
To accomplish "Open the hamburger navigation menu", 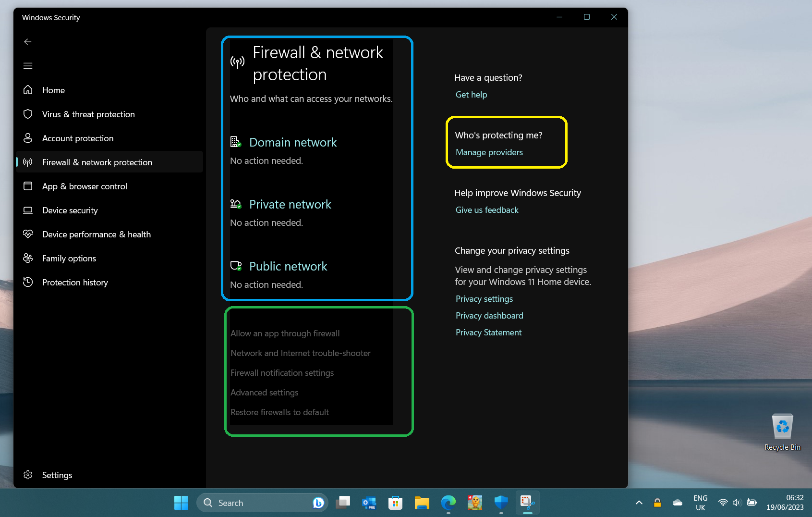I will pyautogui.click(x=28, y=66).
